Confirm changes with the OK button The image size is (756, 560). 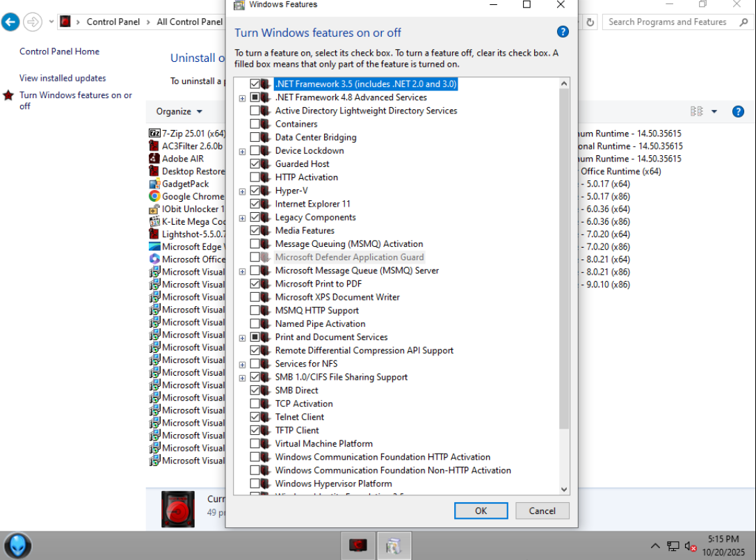click(x=481, y=511)
